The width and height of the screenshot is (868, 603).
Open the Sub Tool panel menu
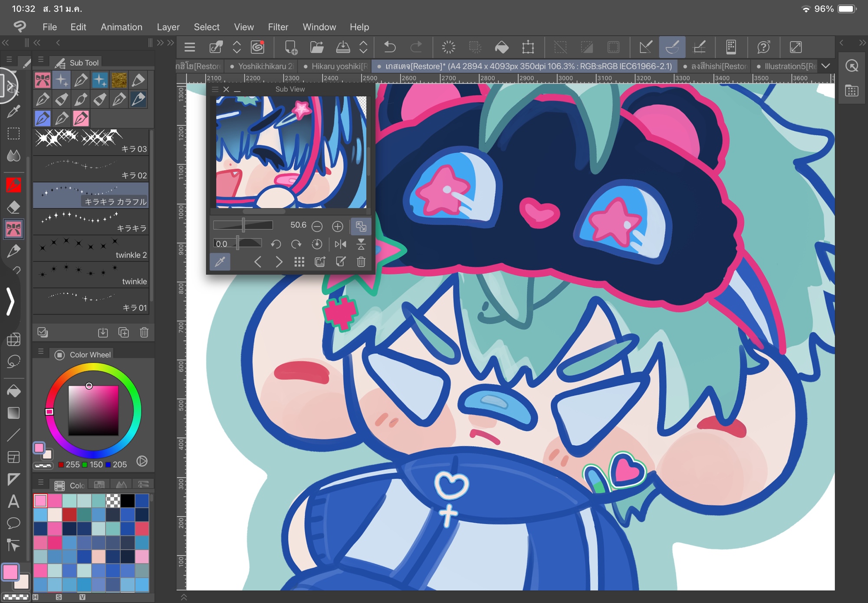click(41, 60)
